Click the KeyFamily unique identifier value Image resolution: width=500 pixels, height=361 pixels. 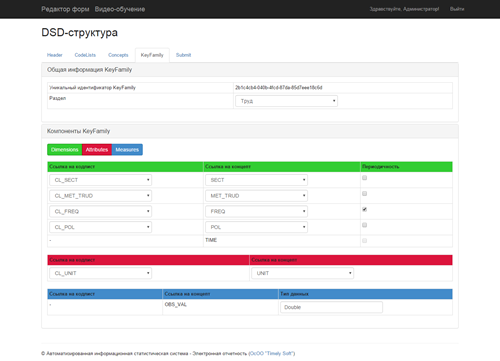279,88
